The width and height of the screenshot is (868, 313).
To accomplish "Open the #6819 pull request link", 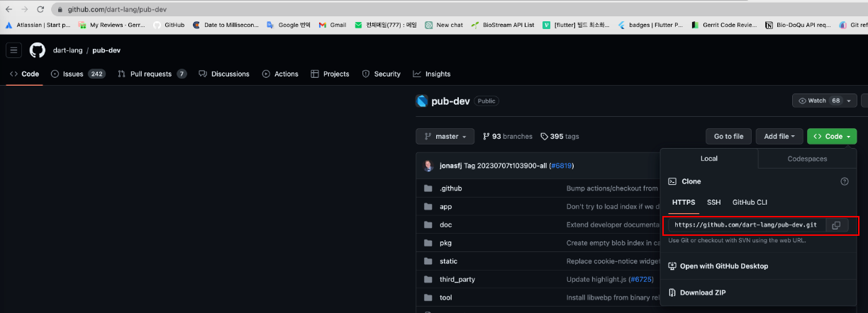I will pyautogui.click(x=560, y=166).
